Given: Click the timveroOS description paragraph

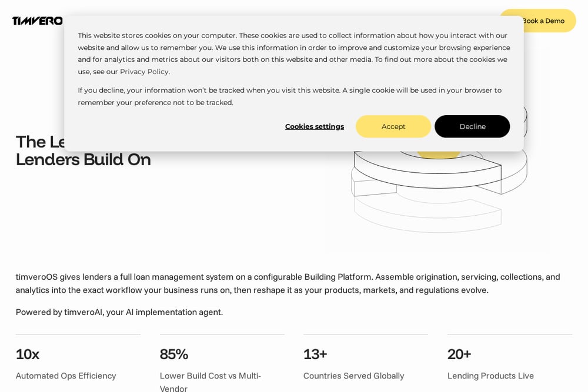Looking at the screenshot, I should pyautogui.click(x=288, y=283).
